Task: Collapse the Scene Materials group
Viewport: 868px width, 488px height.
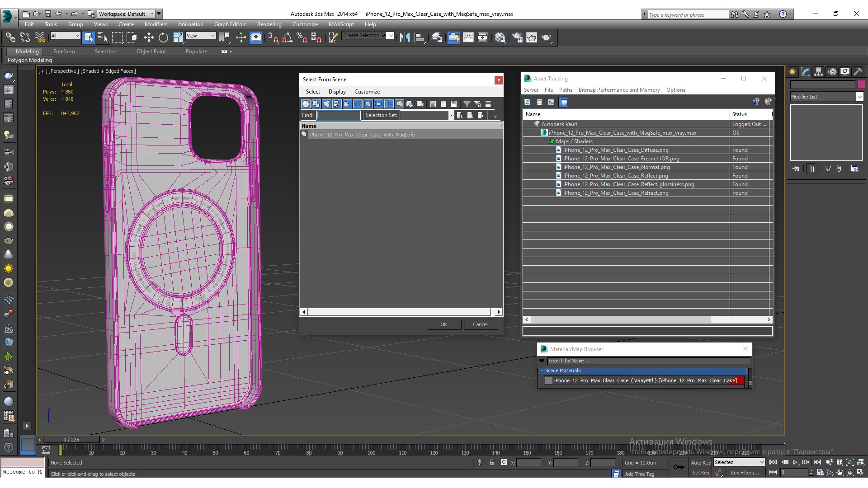Action: coord(542,371)
